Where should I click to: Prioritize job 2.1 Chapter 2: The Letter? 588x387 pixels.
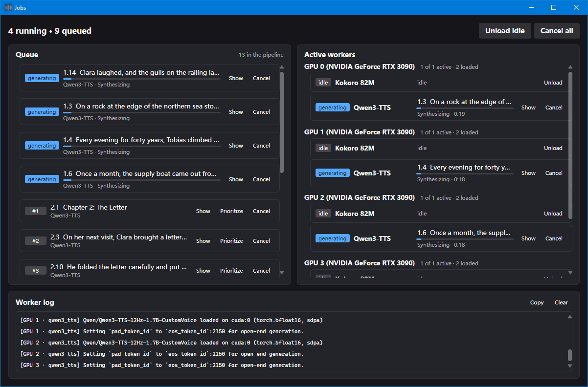[x=231, y=211]
